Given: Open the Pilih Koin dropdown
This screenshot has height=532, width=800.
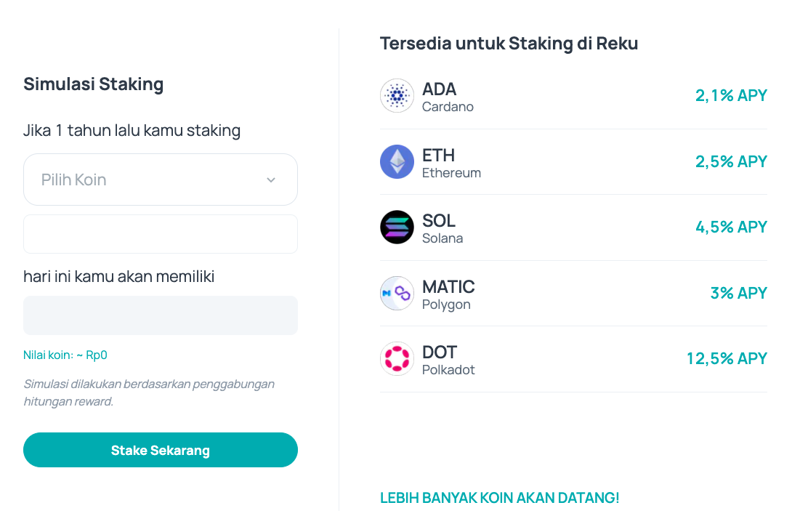Looking at the screenshot, I should pyautogui.click(x=160, y=180).
